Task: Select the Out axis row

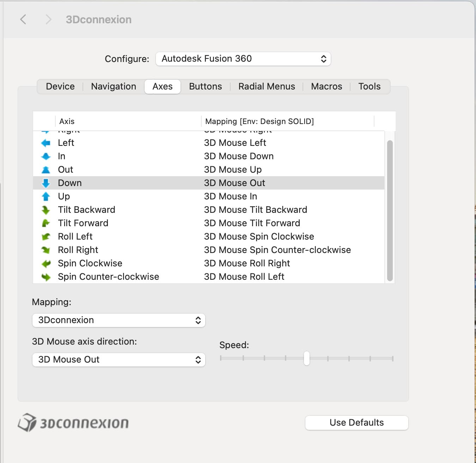Action: (209, 170)
